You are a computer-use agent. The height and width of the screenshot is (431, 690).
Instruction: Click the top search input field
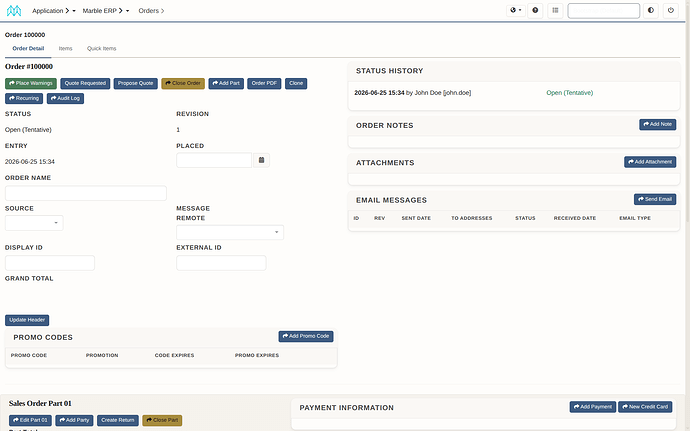pos(603,11)
